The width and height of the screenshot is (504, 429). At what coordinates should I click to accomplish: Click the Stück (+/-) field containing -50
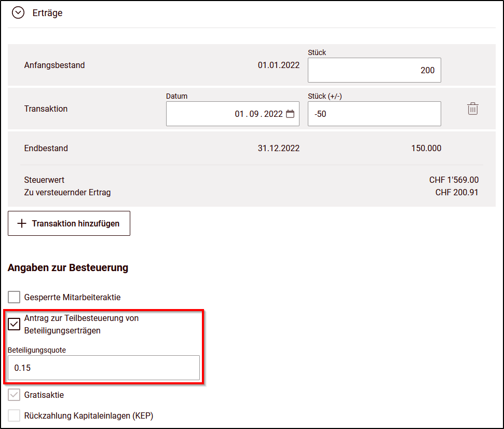374,113
